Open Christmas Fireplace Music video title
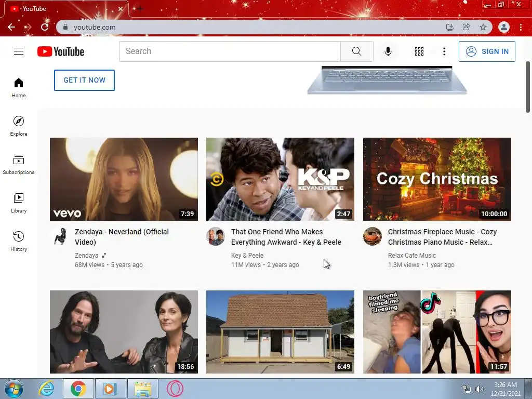 coord(443,237)
